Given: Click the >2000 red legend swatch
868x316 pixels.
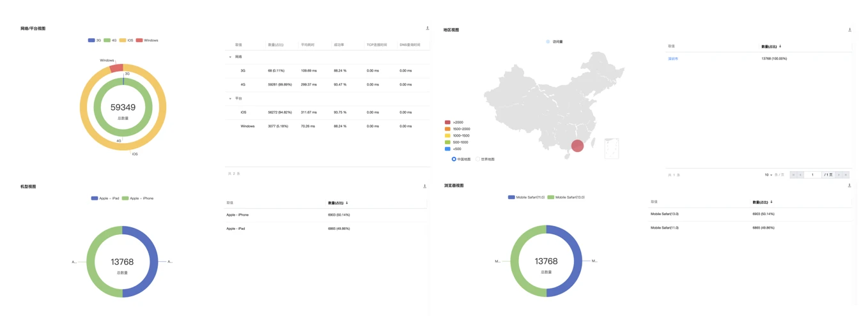Looking at the screenshot, I should (x=447, y=122).
